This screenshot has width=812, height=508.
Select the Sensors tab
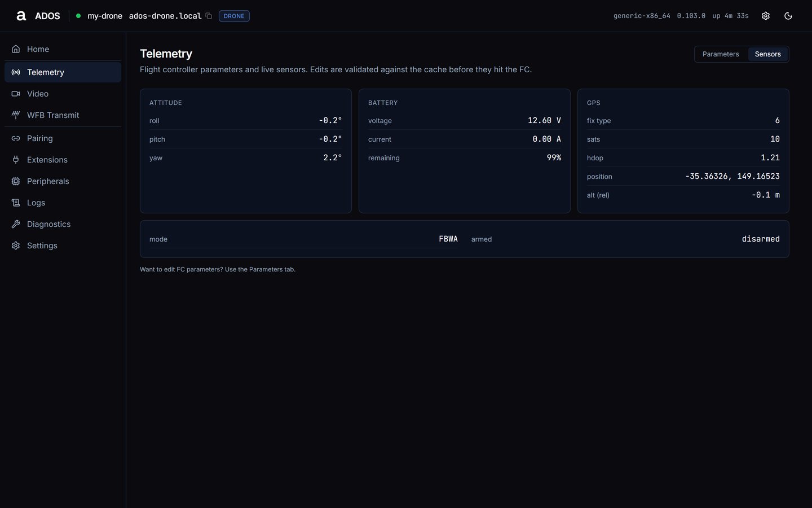click(767, 54)
